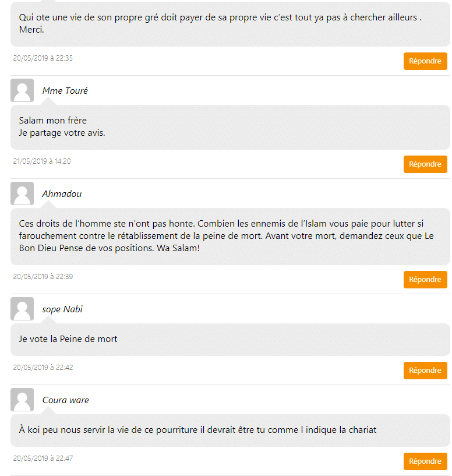
Task: Click the "Je vote la Peine de mort" comment
Action: pos(68,339)
